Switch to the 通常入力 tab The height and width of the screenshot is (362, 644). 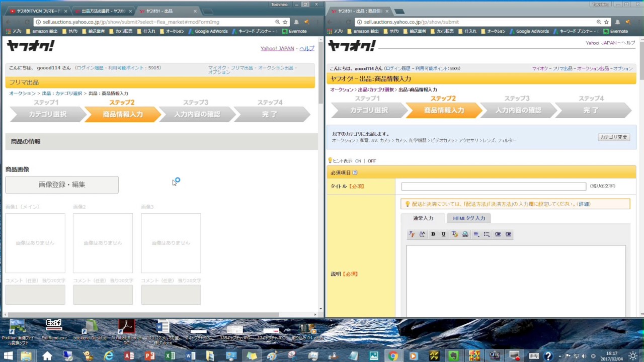423,218
